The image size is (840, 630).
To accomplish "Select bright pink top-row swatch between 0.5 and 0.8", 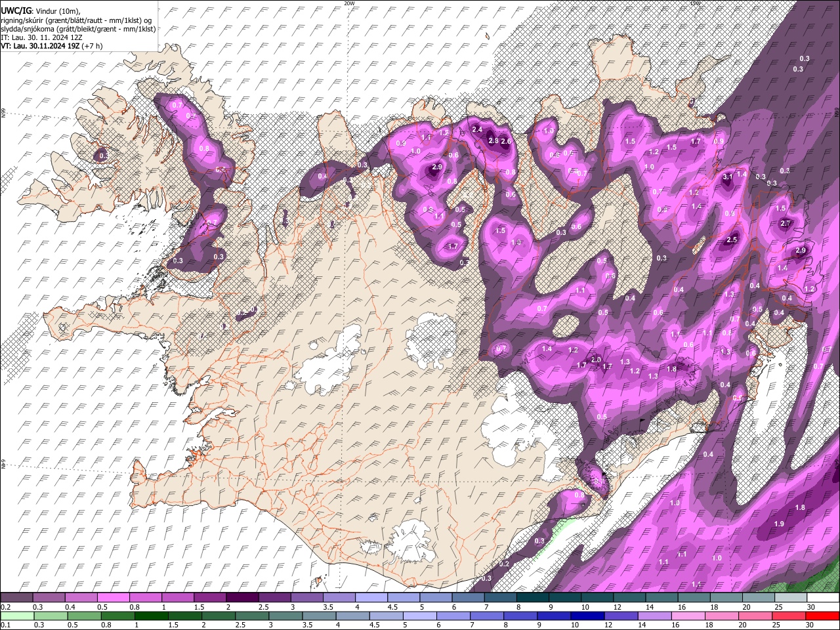I will tap(114, 598).
